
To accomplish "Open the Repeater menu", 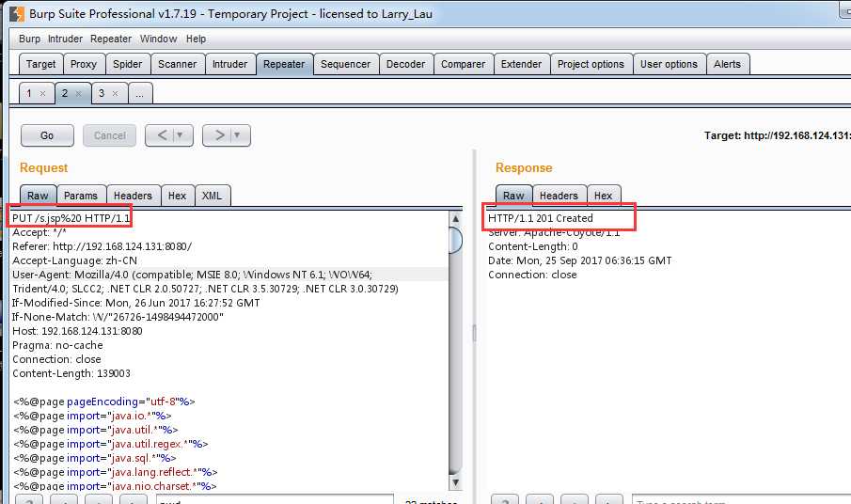I will (x=111, y=39).
